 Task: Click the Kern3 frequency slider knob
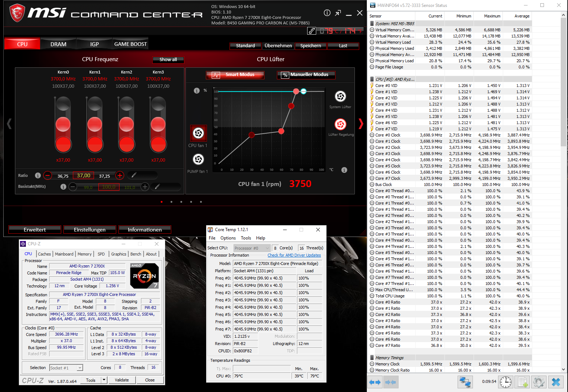point(158,124)
